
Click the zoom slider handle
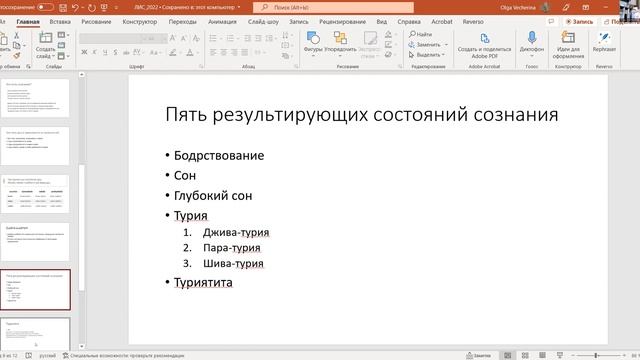click(596, 356)
